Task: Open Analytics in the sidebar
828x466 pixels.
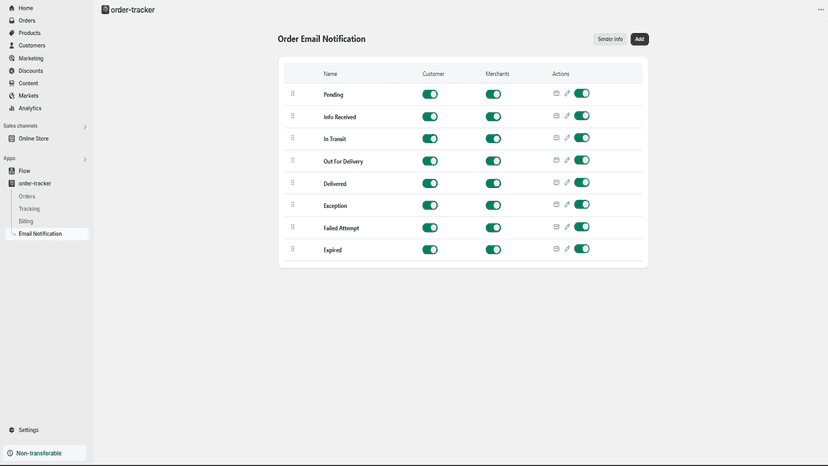Action: 30,108
